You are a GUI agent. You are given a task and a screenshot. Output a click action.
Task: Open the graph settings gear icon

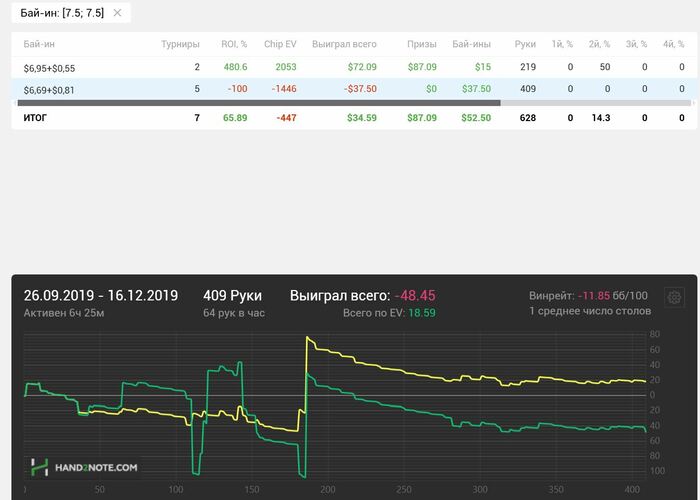(674, 297)
